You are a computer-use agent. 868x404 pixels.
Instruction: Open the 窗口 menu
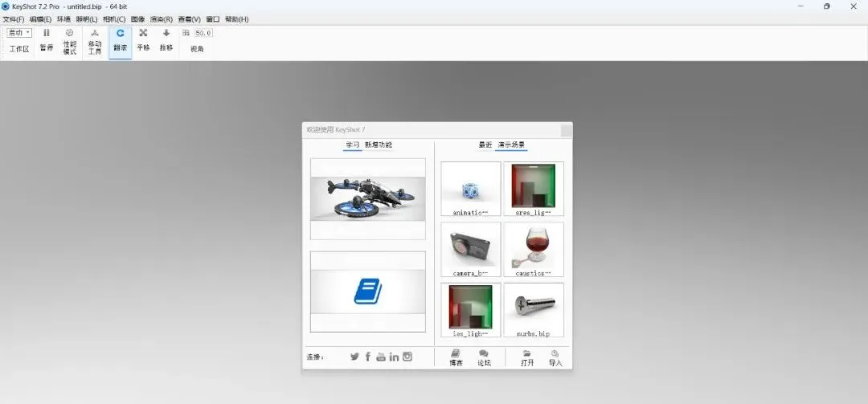pyautogui.click(x=212, y=19)
